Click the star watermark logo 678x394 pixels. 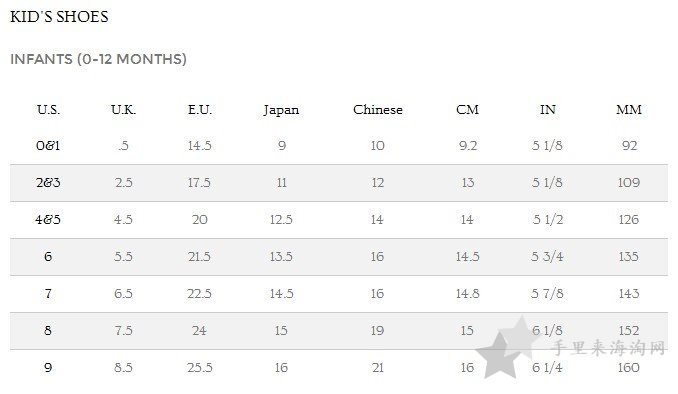[508, 346]
